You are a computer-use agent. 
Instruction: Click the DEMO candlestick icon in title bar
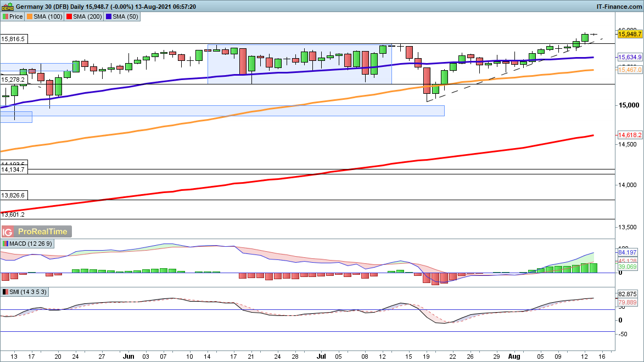point(7,6)
